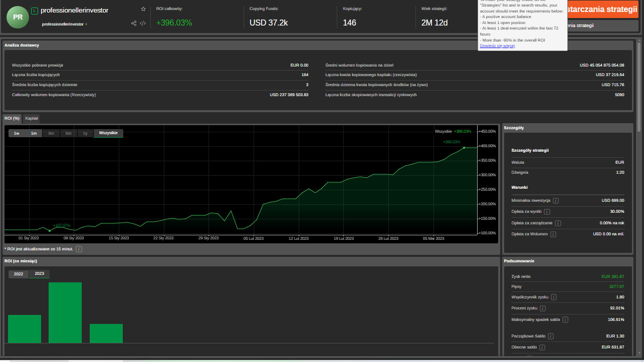Click the PR profile avatar

(x=18, y=17)
